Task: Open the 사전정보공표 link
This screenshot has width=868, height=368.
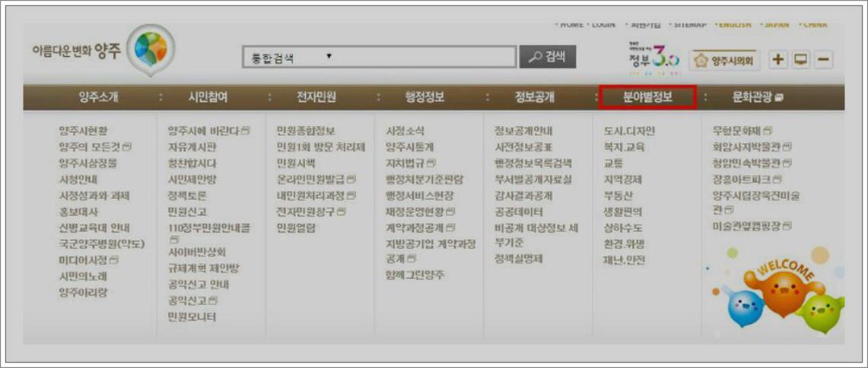Action: coord(523,148)
